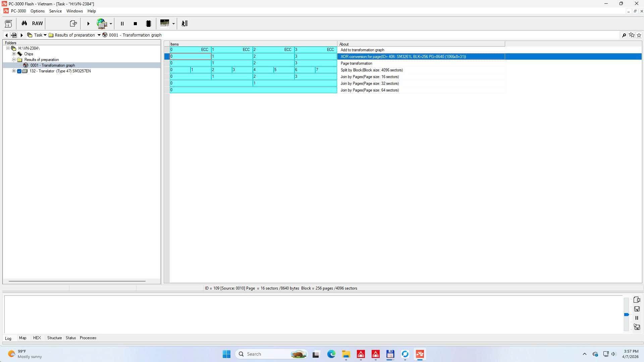Stop the process with square button
Screen dimensions: 644x362
pos(135,23)
